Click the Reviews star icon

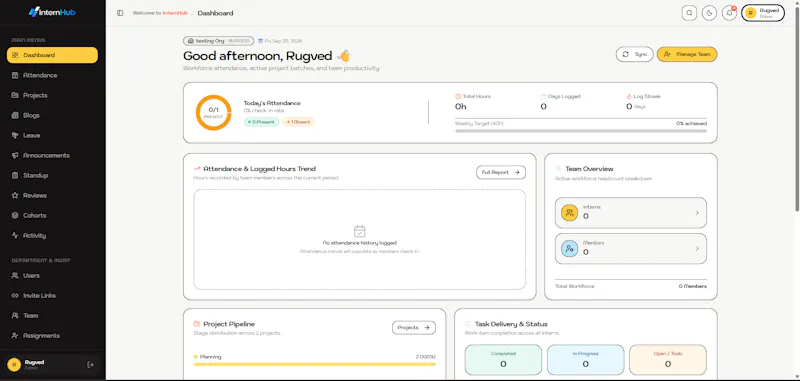click(x=15, y=195)
